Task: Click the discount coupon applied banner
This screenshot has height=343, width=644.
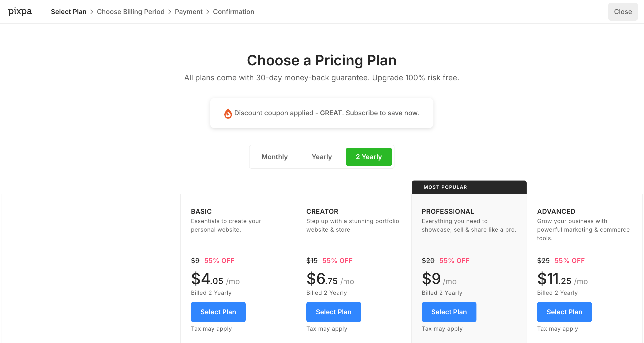Action: click(x=322, y=113)
